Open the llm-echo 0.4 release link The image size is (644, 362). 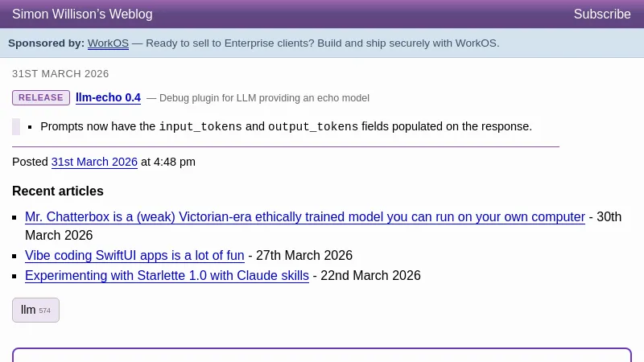point(108,98)
